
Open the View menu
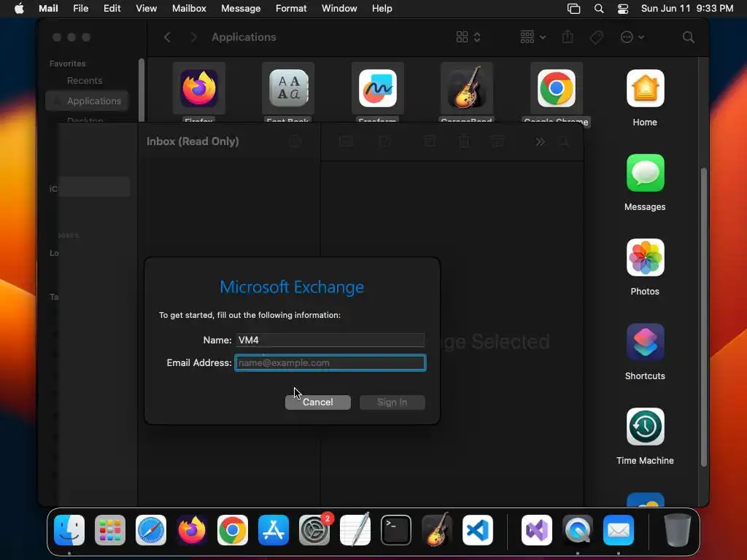coord(146,9)
